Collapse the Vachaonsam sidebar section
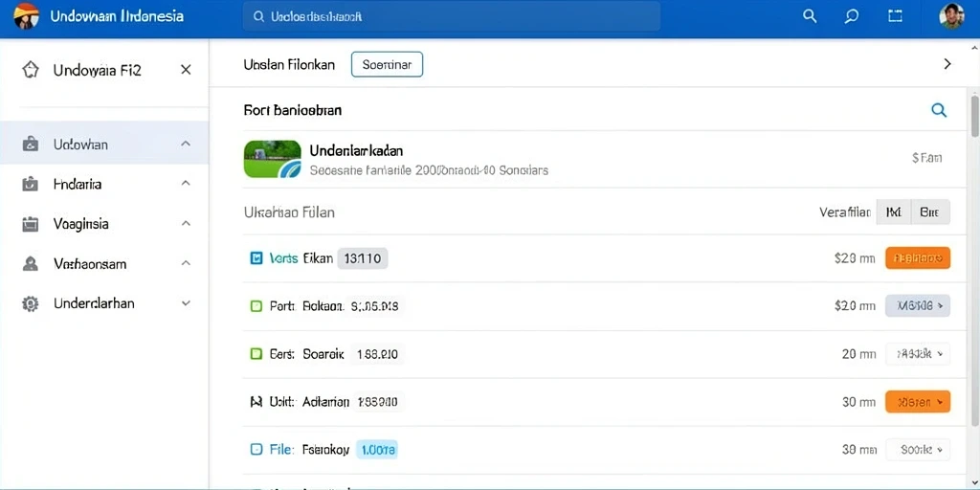Image resolution: width=980 pixels, height=490 pixels. [186, 263]
